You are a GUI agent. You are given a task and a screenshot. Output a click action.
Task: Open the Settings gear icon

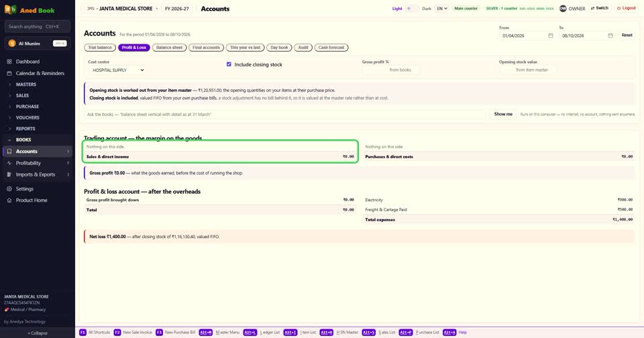coord(9,189)
